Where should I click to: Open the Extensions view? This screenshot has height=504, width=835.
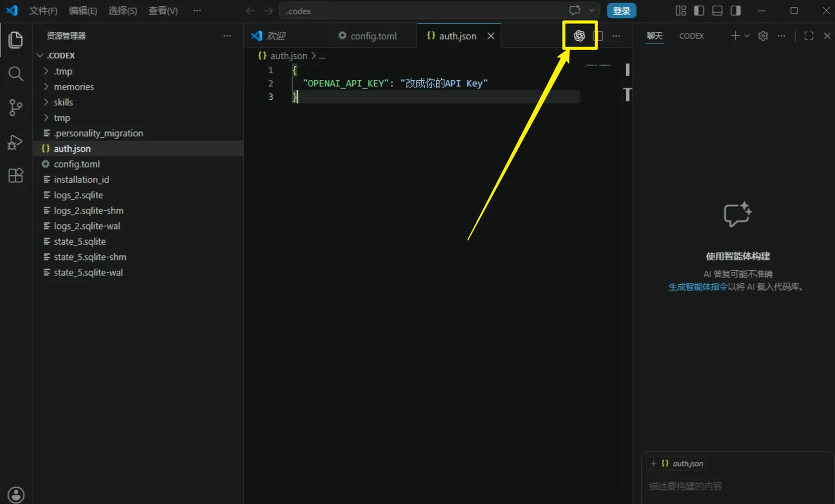click(16, 175)
